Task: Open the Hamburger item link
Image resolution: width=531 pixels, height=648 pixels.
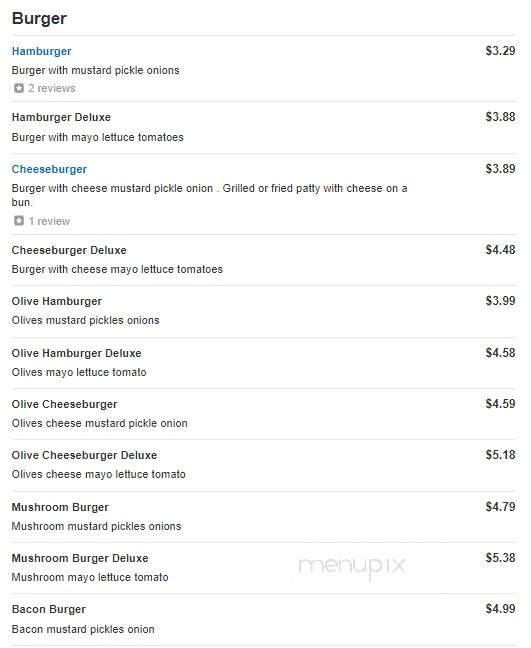Action: tap(41, 51)
